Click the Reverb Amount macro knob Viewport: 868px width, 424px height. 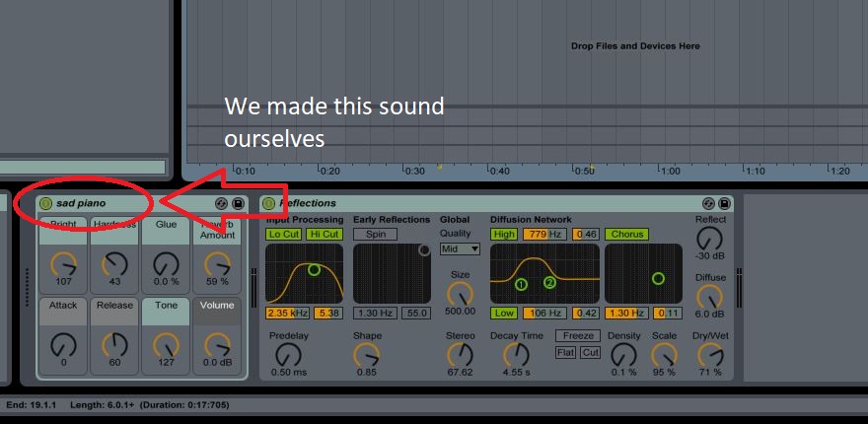click(217, 262)
